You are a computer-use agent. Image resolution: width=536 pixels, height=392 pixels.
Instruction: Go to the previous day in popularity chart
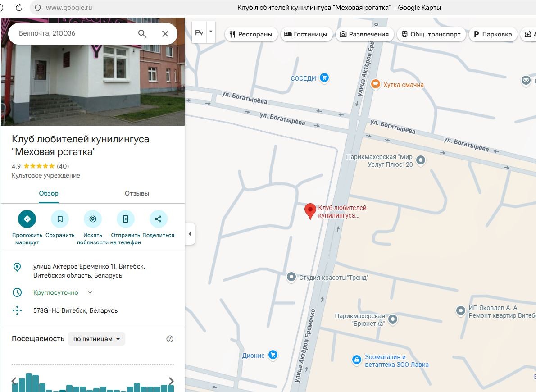click(x=14, y=381)
